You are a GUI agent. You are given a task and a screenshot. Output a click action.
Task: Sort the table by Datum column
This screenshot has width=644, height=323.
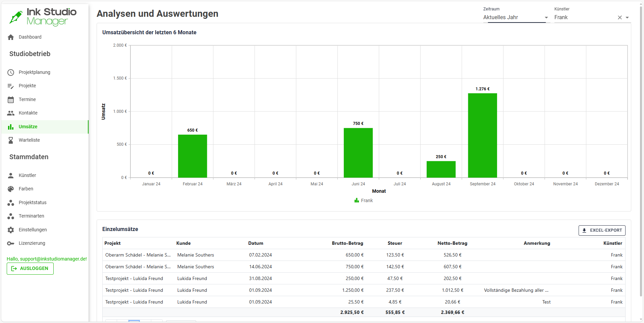(x=256, y=243)
